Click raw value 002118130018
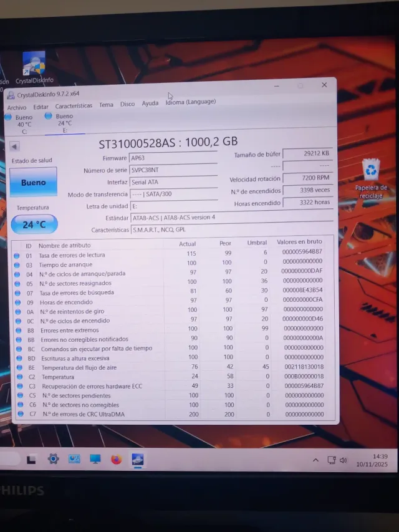399x532 pixels. (304, 367)
